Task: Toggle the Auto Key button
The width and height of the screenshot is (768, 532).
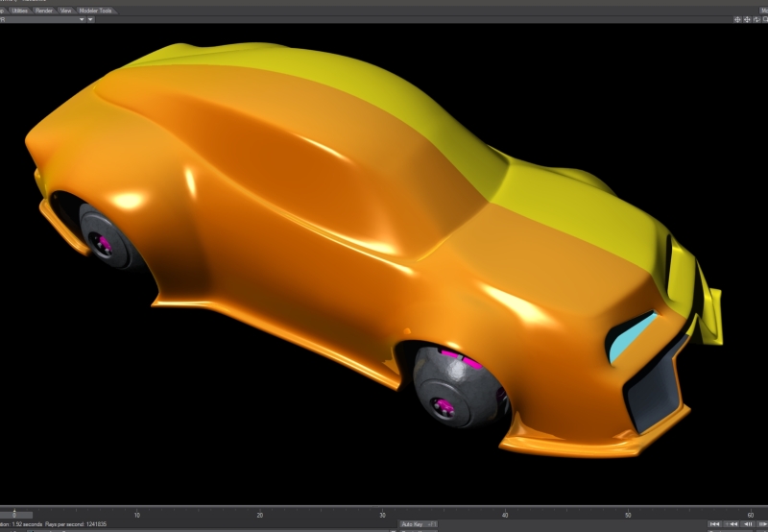Action: point(413,524)
